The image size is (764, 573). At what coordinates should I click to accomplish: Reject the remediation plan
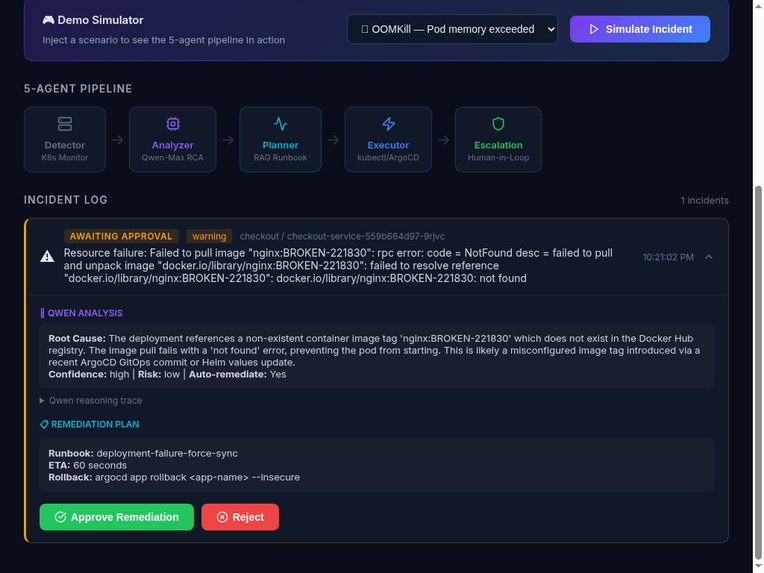[240, 517]
